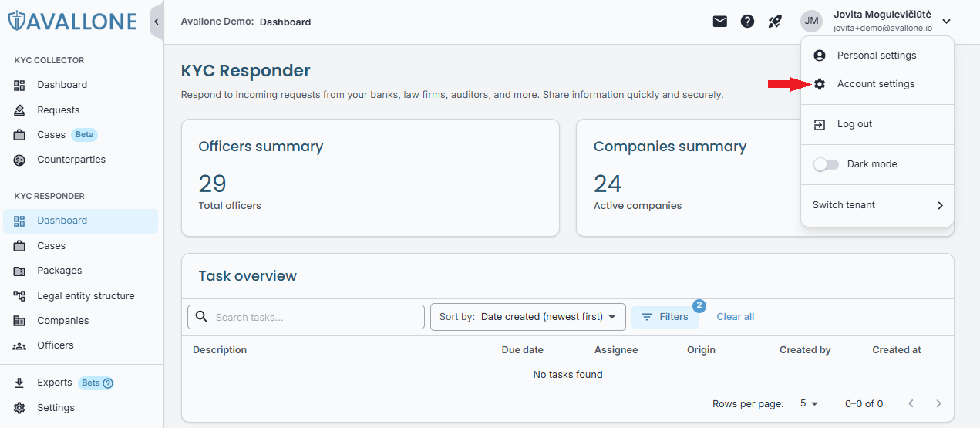Click the Beta badge next to Cases
Screen dimensions: 980x428
[84, 135]
